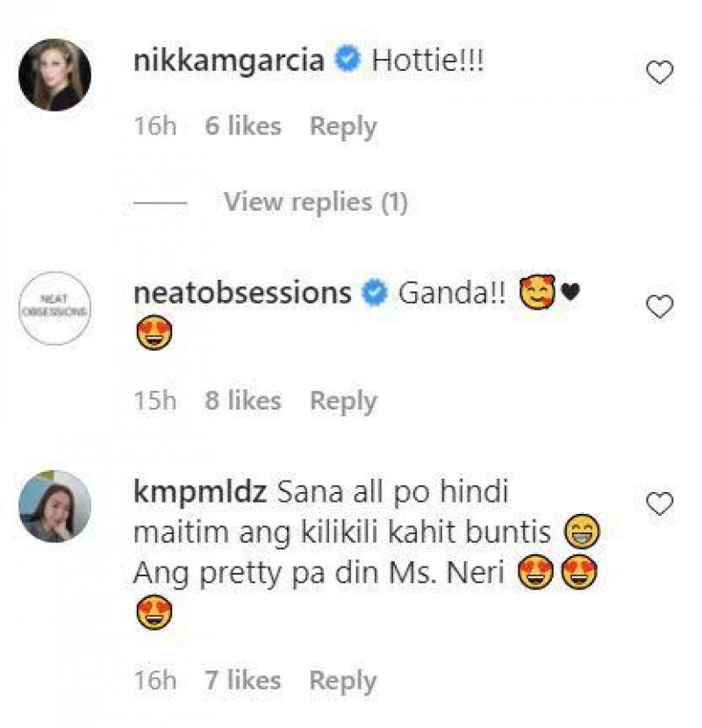Reply to neatobsessions' comment
The image size is (702, 728).
343,400
